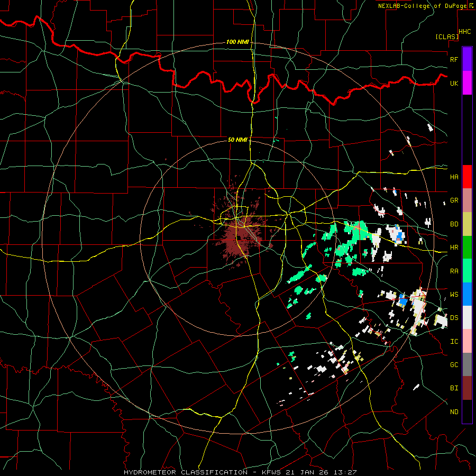
Task: Pick the RA light green legend block
Action: [467, 271]
